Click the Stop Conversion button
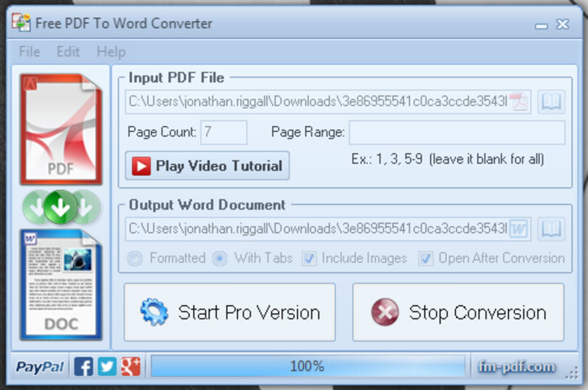The height and width of the screenshot is (390, 588). 459,313
